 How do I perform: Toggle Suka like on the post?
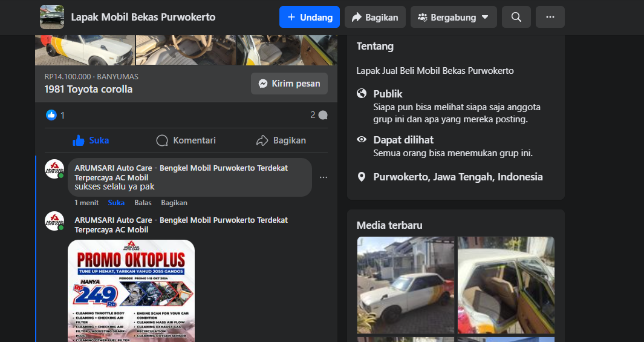pos(91,140)
